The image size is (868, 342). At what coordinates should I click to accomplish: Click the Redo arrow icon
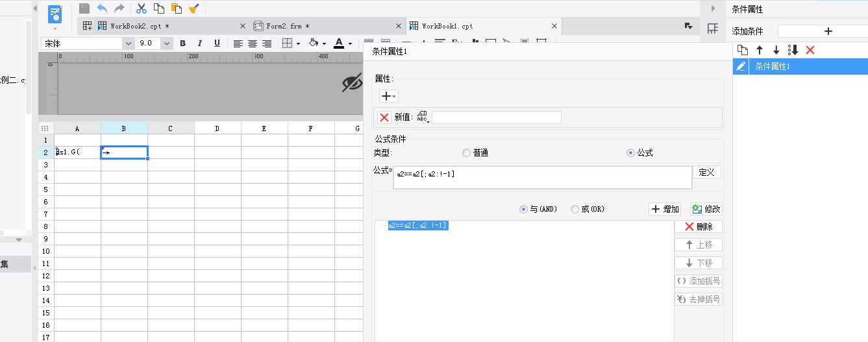(x=119, y=8)
